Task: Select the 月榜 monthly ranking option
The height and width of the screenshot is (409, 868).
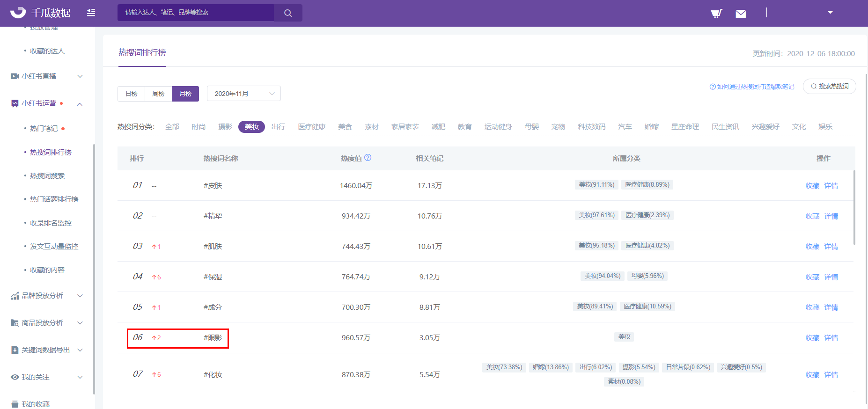Action: (x=185, y=94)
